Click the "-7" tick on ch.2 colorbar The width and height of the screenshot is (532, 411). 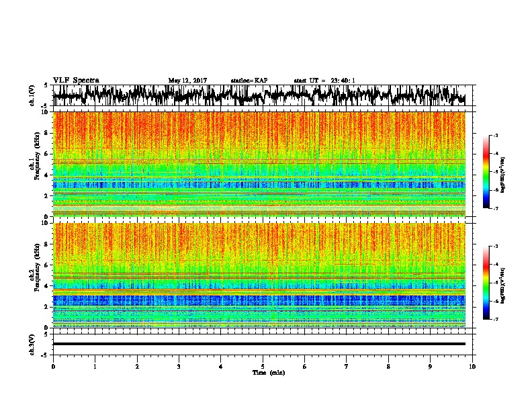[496, 319]
